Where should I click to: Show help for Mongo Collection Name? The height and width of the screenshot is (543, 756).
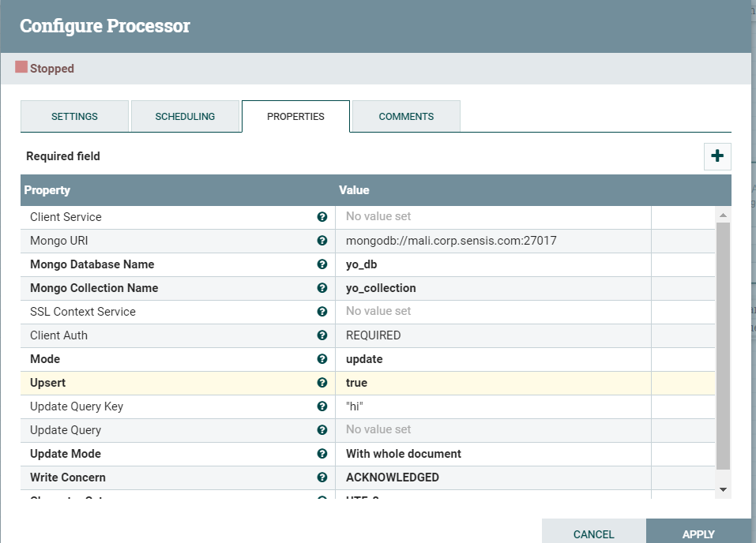click(322, 288)
